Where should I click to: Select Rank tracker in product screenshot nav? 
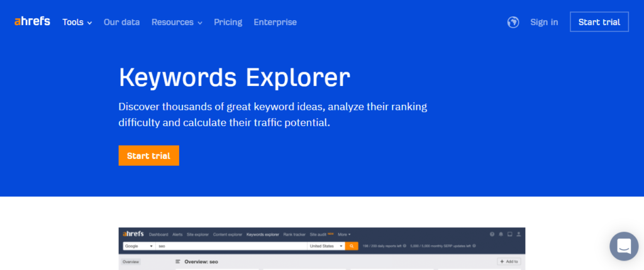click(x=294, y=235)
